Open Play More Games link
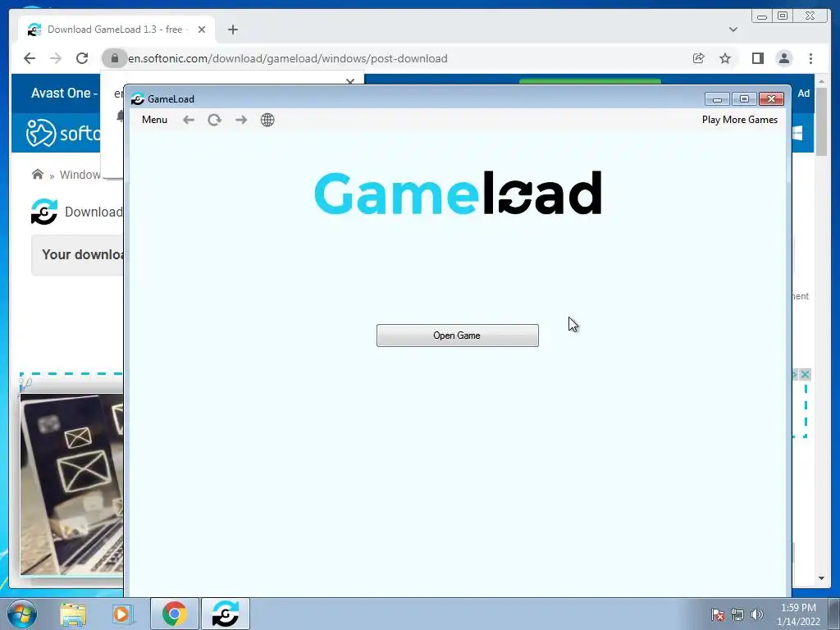Screen dimensions: 840x630 (x=740, y=120)
